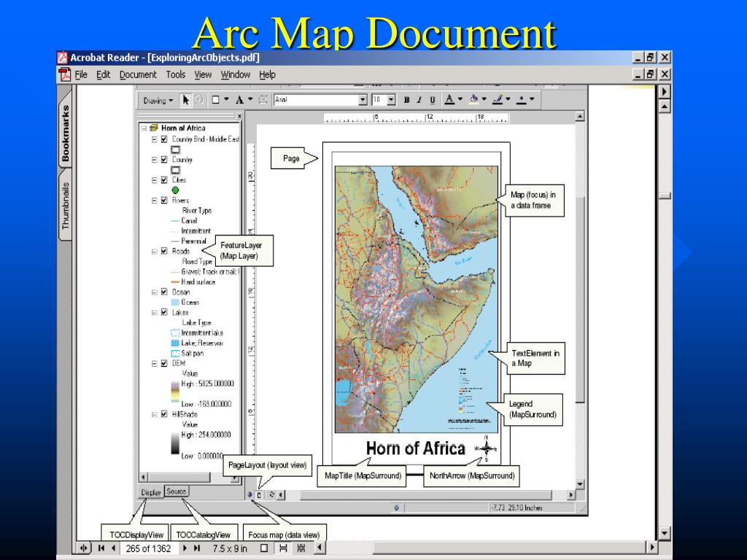Toggle the Ocean layer checkbox
This screenshot has height=560, width=747.
[x=164, y=292]
